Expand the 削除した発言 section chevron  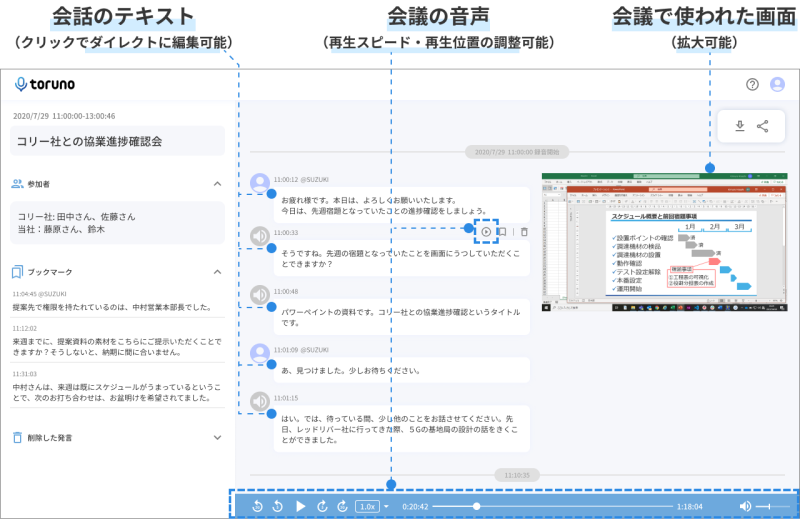point(217,437)
